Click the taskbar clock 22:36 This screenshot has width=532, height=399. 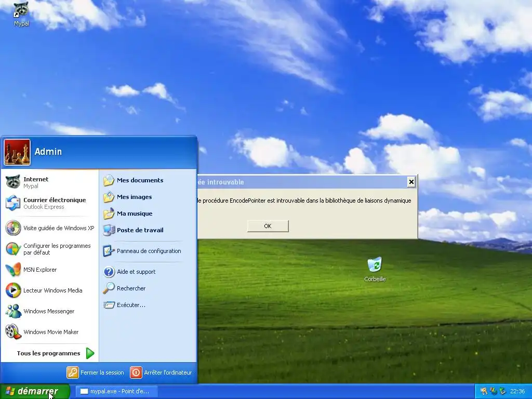[517, 391]
